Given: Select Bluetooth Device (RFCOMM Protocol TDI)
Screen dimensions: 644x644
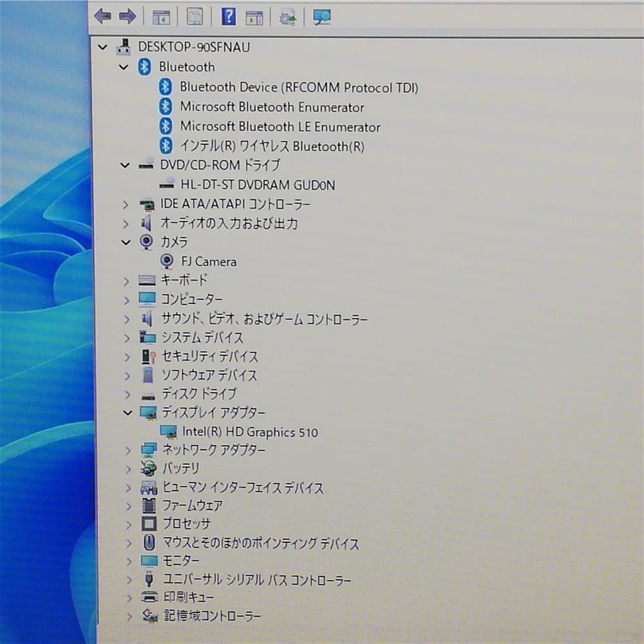Looking at the screenshot, I should 299,88.
